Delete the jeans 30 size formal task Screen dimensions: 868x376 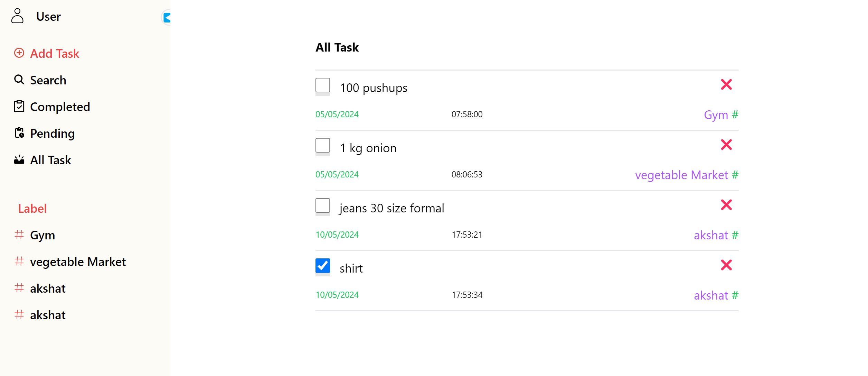726,205
